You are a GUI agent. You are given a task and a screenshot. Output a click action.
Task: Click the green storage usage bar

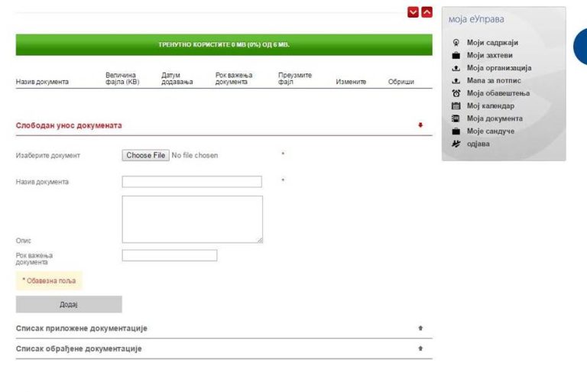pyautogui.click(x=224, y=44)
